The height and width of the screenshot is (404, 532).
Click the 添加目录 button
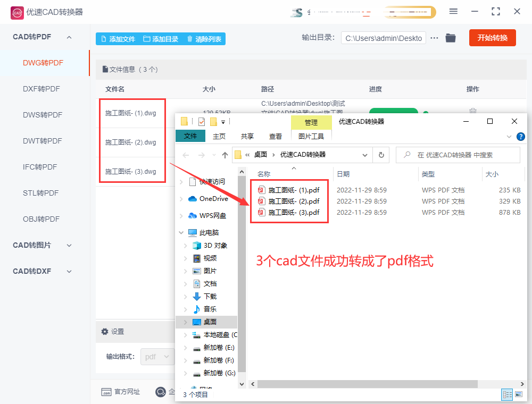tap(161, 39)
